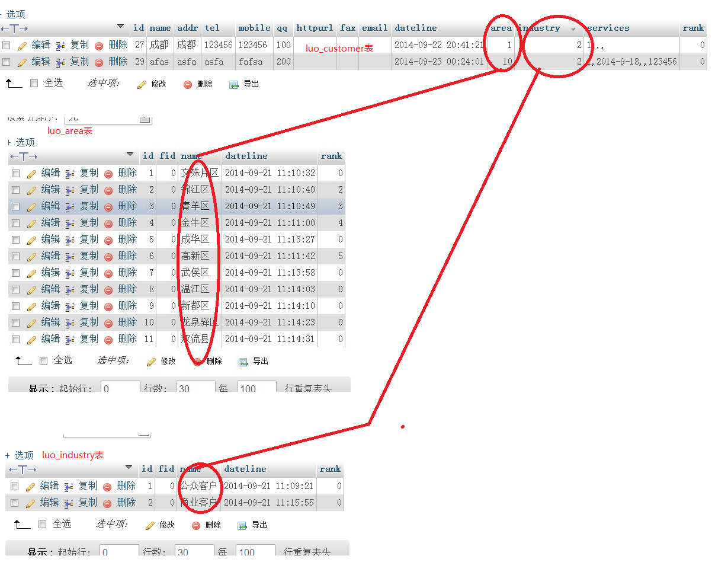The image size is (728, 575).
Task: Click luo_area start-row input showing 0
Action: (120, 386)
